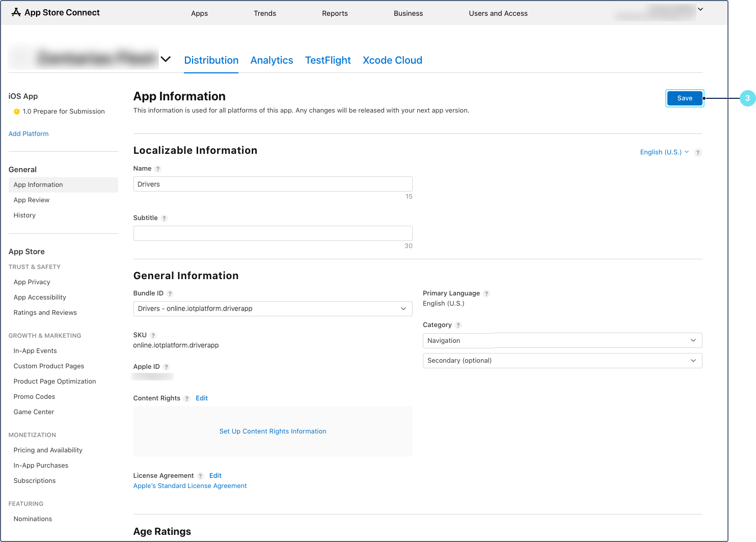
Task: Open App Review in the sidebar
Action: tap(32, 200)
